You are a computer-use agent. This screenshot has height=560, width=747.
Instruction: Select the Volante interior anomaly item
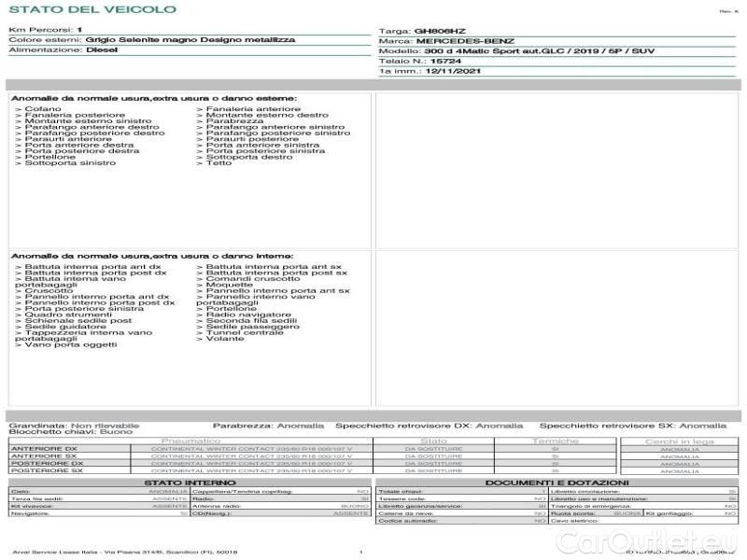tap(222, 340)
